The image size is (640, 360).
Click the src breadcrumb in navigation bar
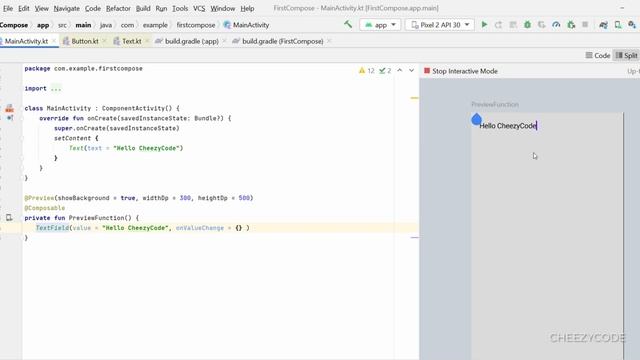coord(62,25)
